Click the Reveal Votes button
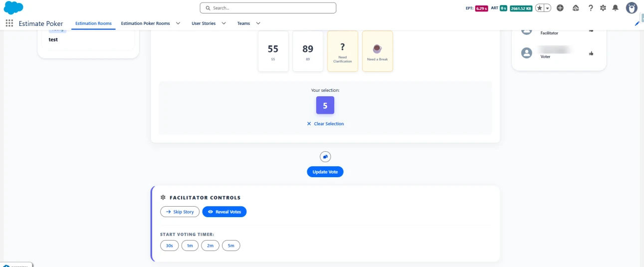Image resolution: width=644 pixels, height=267 pixels. coord(224,212)
